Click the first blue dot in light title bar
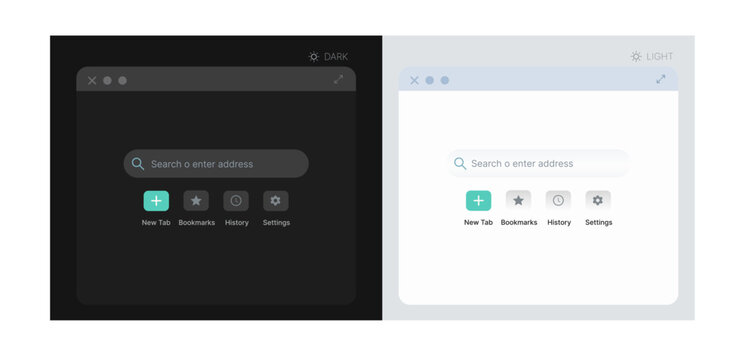This screenshot has height=360, width=755. click(x=430, y=80)
